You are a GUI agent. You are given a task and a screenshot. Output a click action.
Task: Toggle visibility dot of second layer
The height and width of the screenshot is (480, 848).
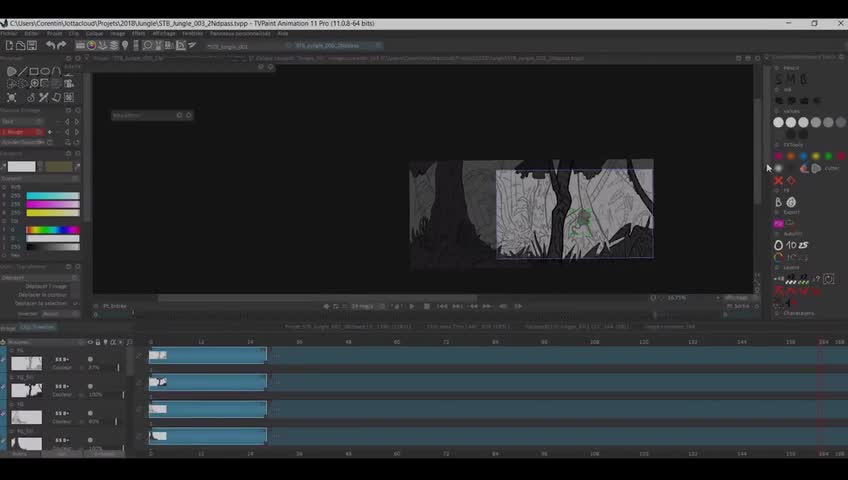coord(90,386)
